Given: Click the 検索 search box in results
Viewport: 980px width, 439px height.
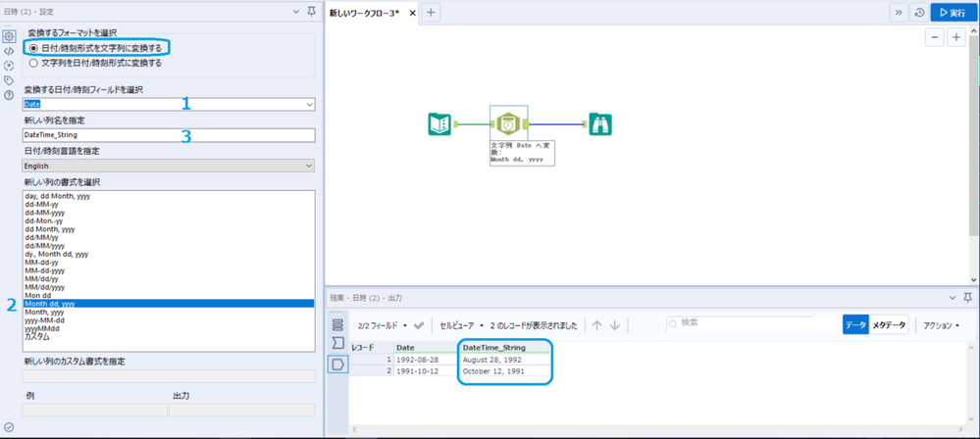Looking at the screenshot, I should [750, 323].
